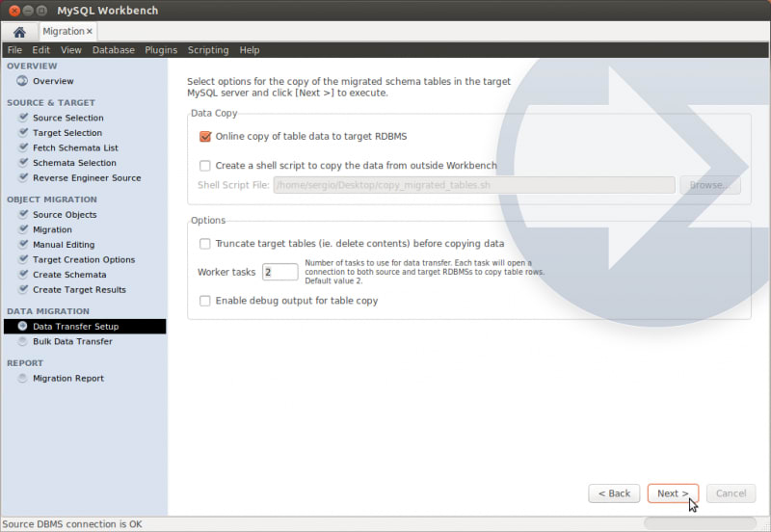
Task: Enable Create a shell script checkbox
Action: point(205,165)
